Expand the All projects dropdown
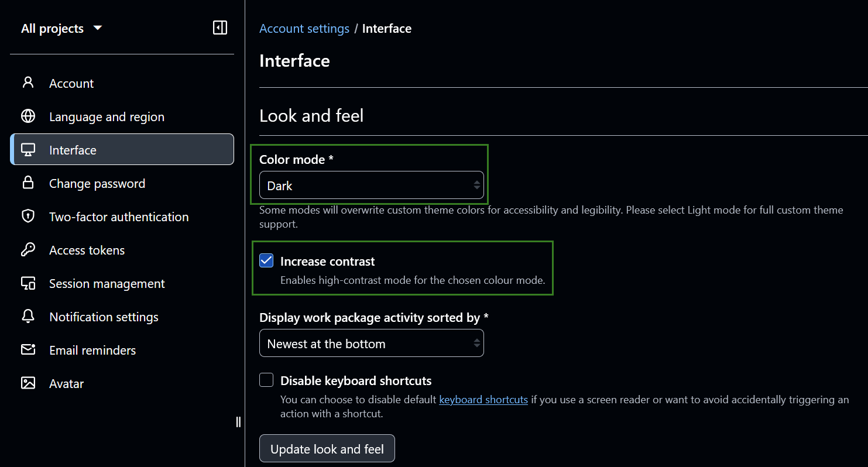 [x=61, y=28]
